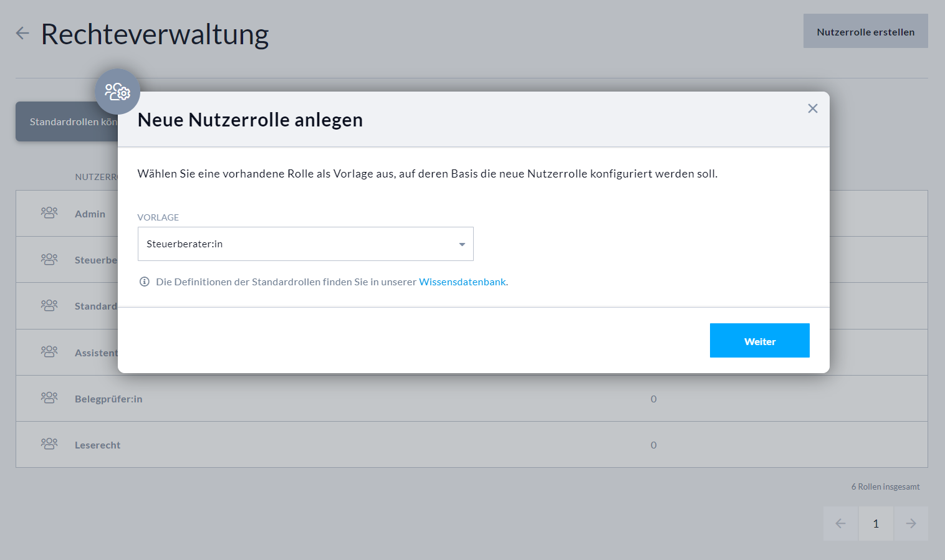Click the Leserecht role group icon
The width and height of the screenshot is (945, 560).
pos(49,444)
